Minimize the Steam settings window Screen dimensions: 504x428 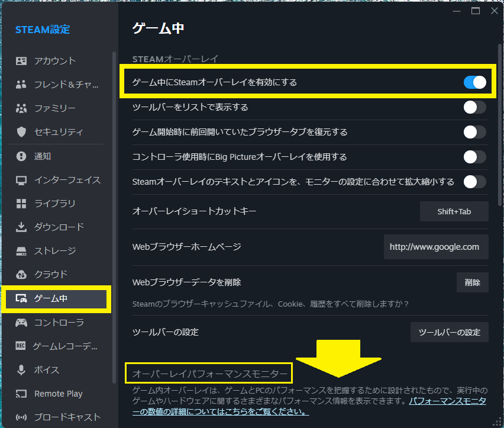457,11
